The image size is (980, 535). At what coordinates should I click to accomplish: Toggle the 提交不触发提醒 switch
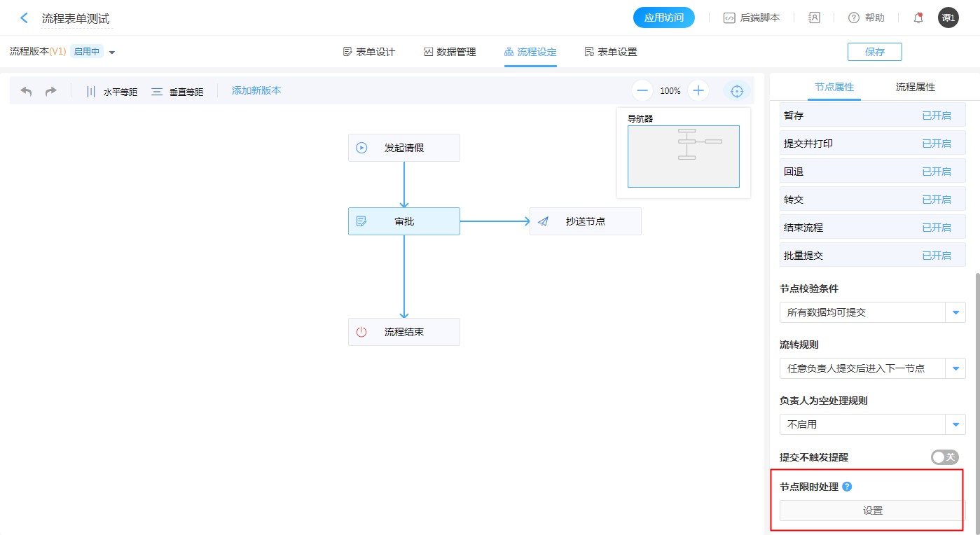944,457
